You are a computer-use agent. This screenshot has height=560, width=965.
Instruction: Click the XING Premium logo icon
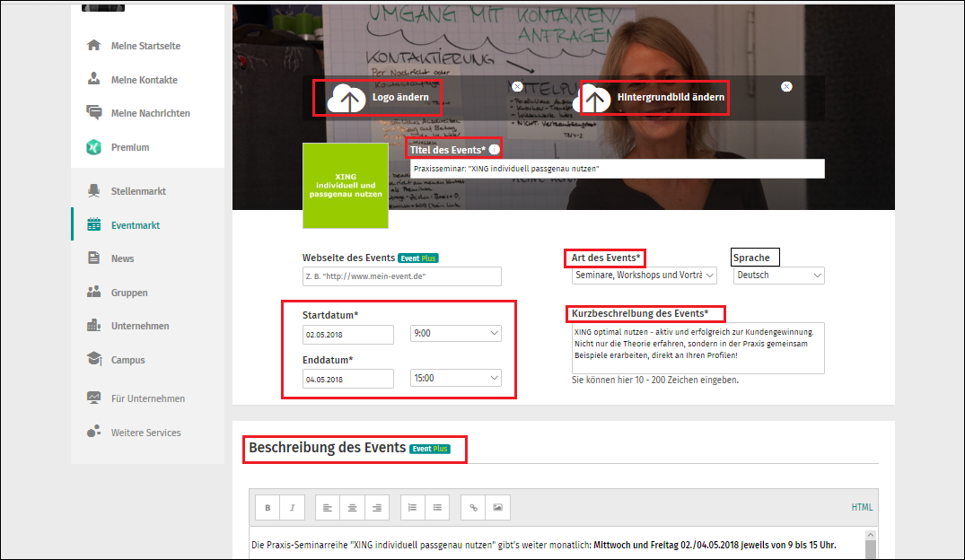(x=93, y=147)
